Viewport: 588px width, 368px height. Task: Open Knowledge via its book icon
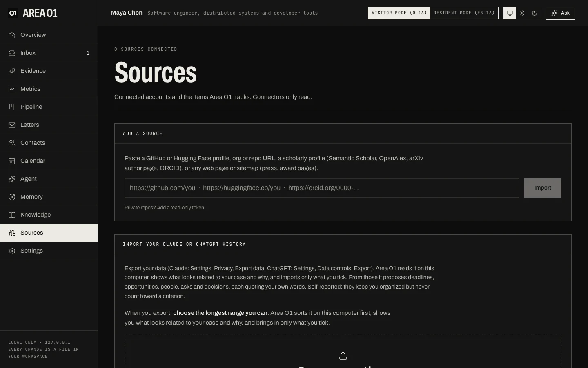[12, 215]
